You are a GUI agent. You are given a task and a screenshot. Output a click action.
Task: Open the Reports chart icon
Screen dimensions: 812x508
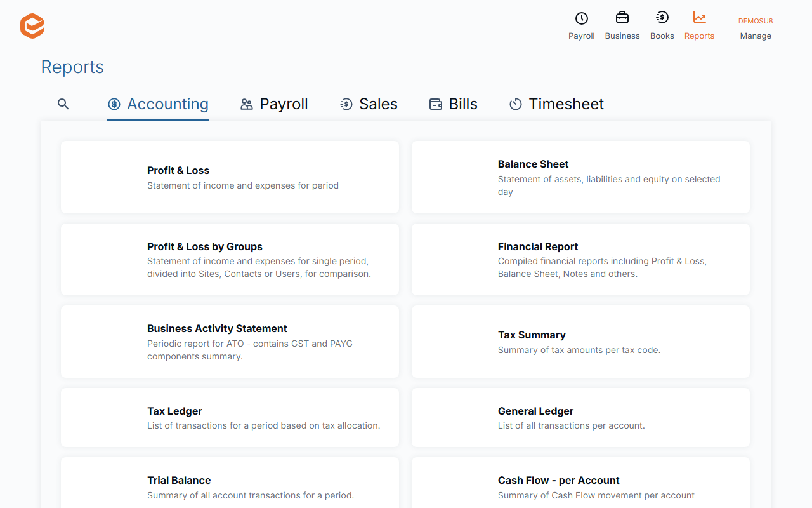coord(699,18)
